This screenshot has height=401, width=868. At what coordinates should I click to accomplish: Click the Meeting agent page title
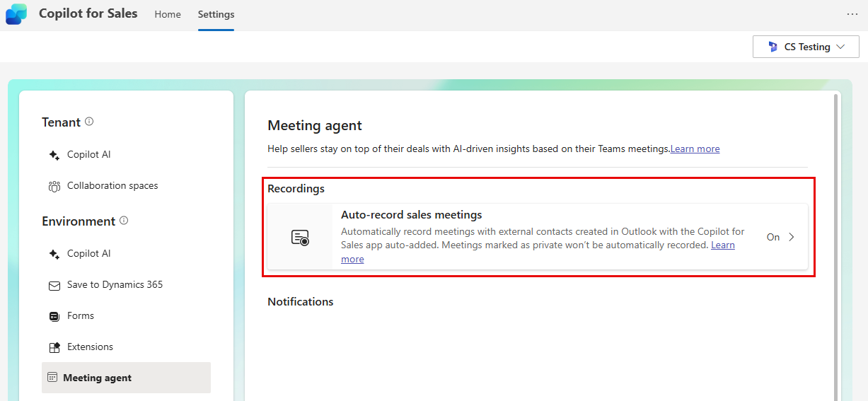pos(315,126)
